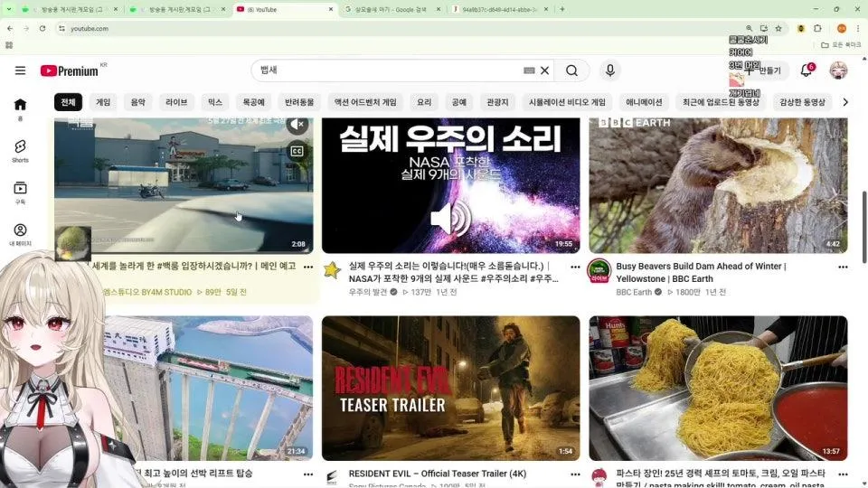Open BBC Earth channel avatar
This screenshot has width=868, height=488.
(x=599, y=270)
